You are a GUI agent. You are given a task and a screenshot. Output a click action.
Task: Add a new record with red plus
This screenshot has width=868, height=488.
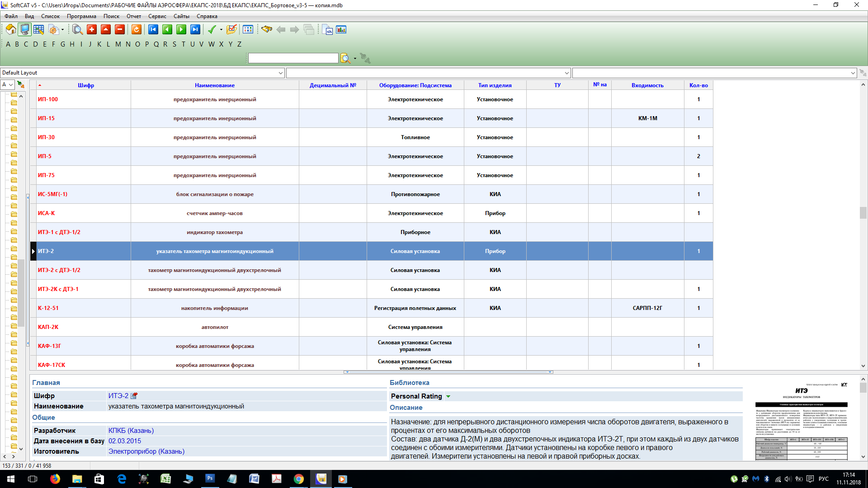click(x=92, y=30)
